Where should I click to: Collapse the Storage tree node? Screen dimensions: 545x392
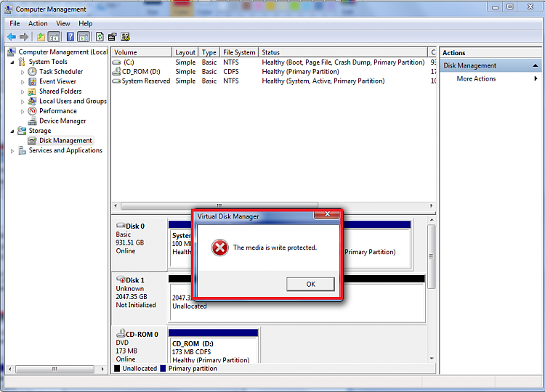pyautogui.click(x=12, y=131)
